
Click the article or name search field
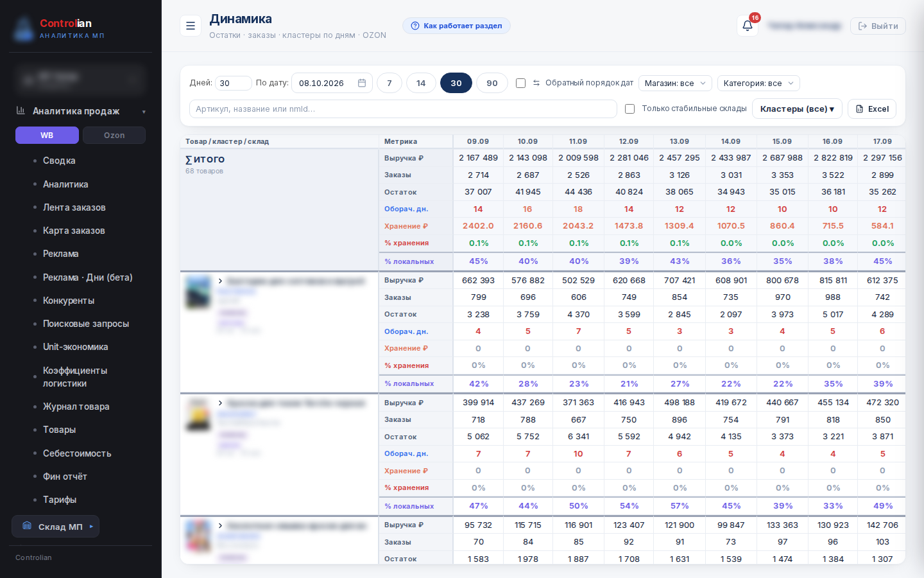[403, 109]
